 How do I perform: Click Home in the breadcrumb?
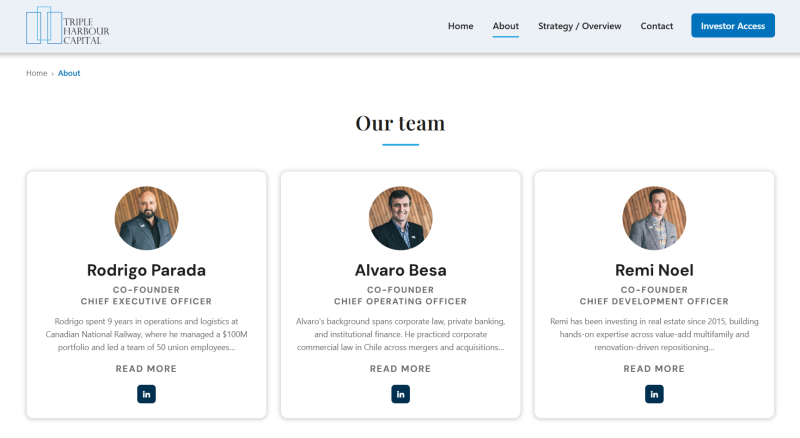37,73
